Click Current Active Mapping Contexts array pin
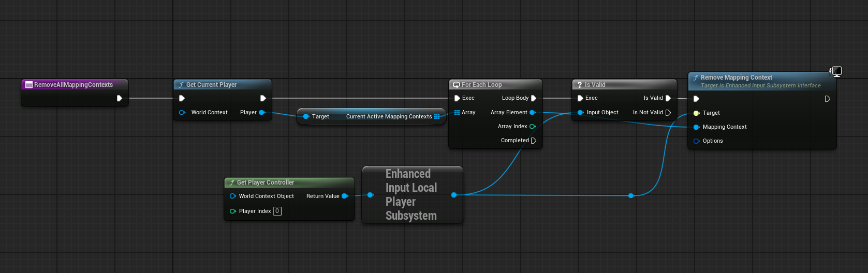Viewport: 868px width, 273px height. click(437, 116)
